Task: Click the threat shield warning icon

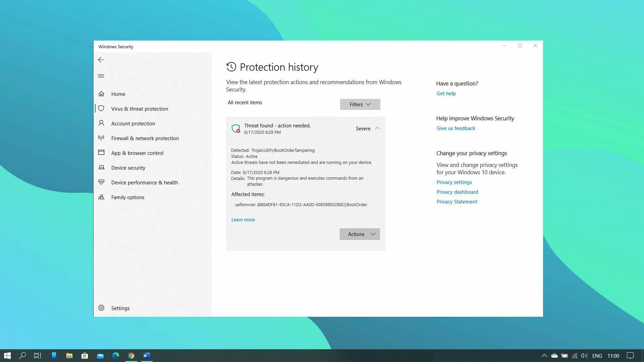Action: (236, 128)
